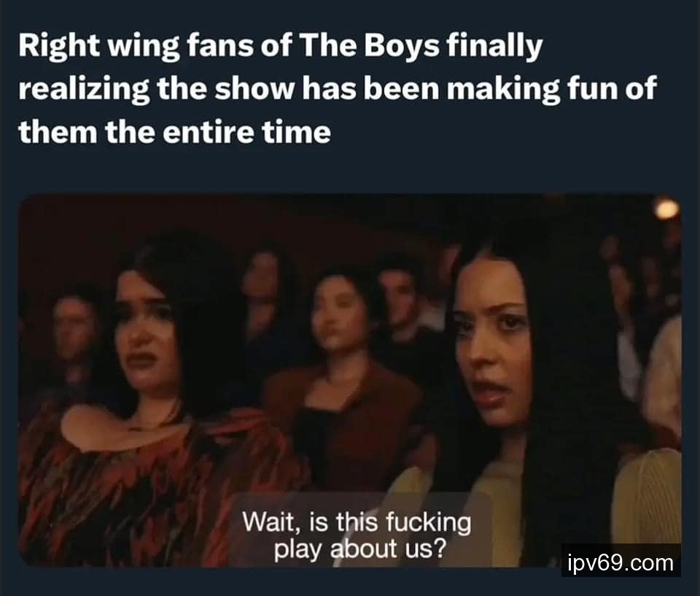This screenshot has width=700, height=596.
Task: Click the tweet text about The Boys
Action: click(338, 89)
